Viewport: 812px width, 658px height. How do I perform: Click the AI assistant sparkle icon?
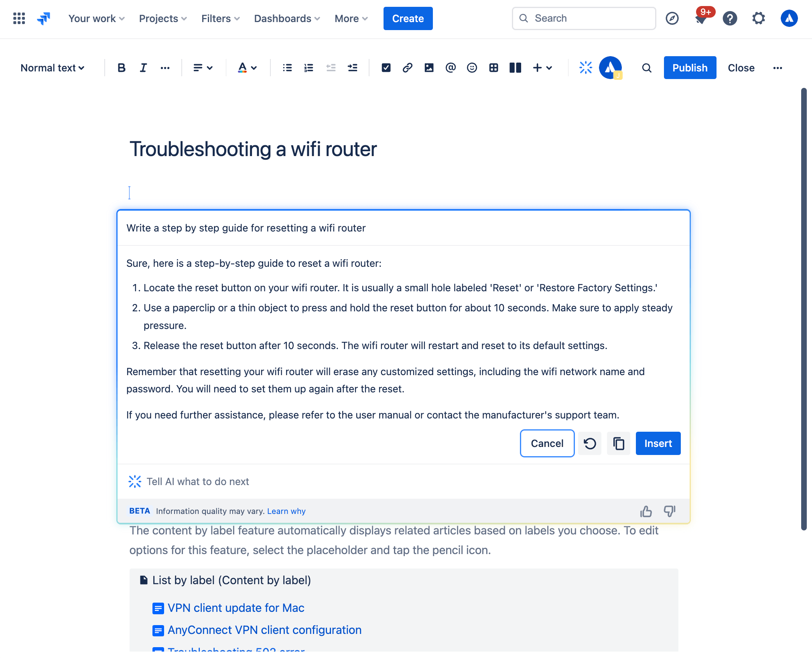point(585,67)
